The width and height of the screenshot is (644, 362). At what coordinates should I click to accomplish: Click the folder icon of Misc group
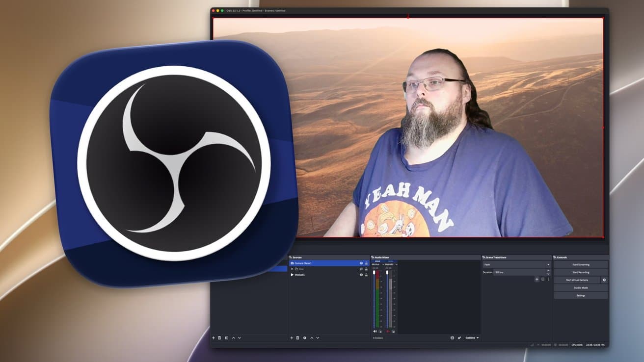[296, 269]
